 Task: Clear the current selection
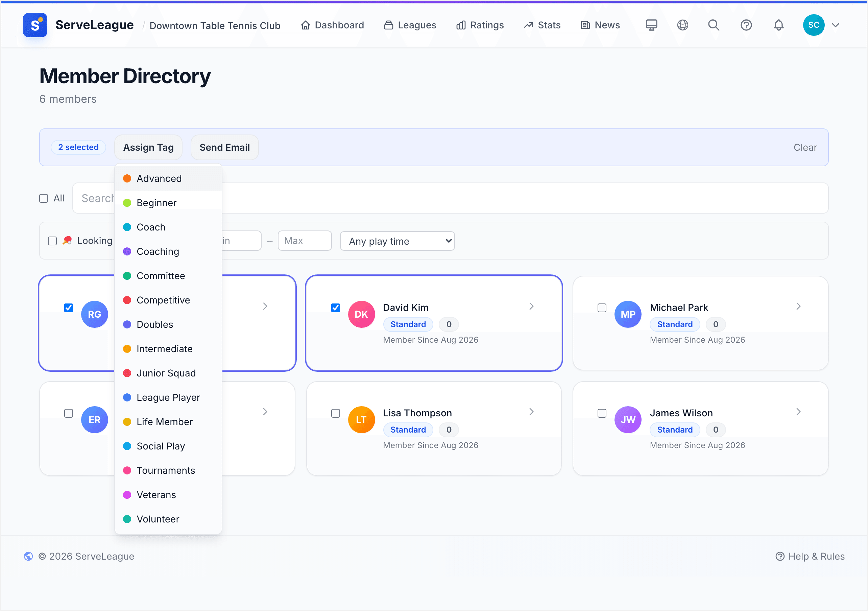[805, 147]
